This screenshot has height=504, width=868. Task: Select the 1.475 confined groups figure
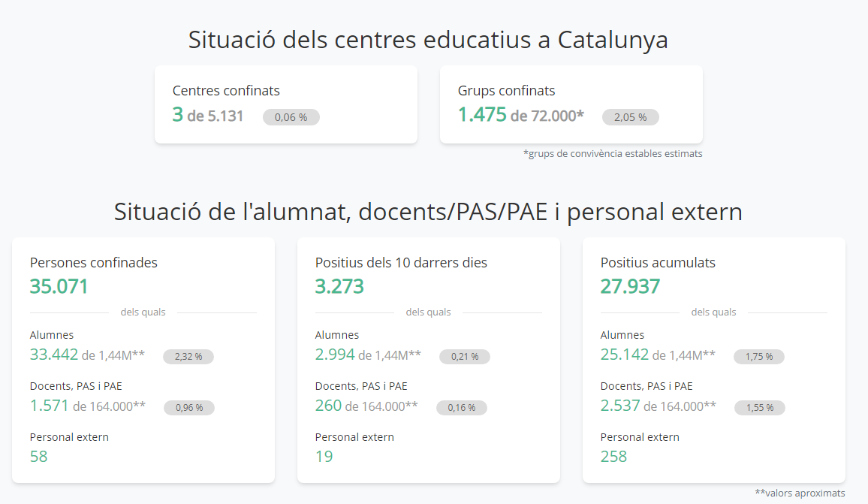click(x=481, y=115)
